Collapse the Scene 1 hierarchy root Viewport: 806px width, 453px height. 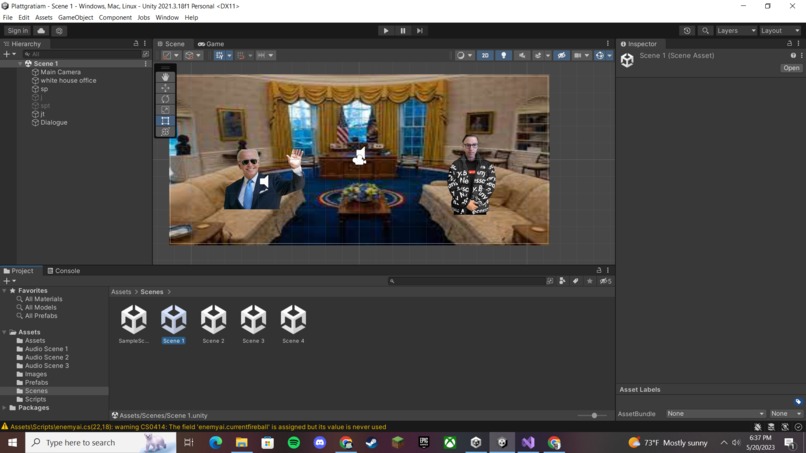[21, 64]
